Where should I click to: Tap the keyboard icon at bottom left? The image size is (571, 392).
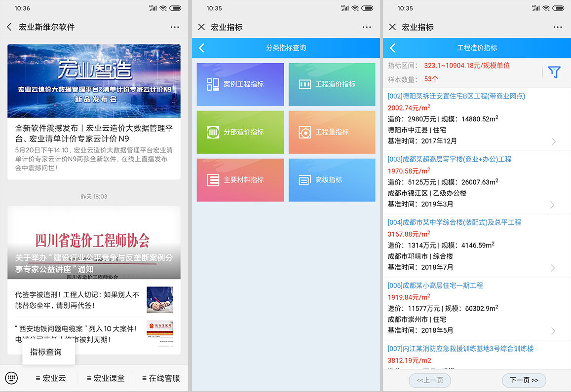[11, 378]
